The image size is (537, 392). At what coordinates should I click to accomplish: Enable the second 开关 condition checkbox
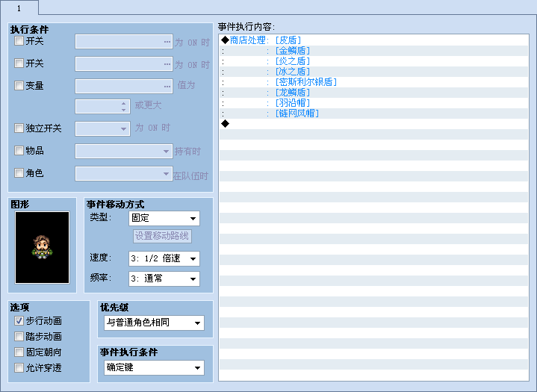click(19, 63)
